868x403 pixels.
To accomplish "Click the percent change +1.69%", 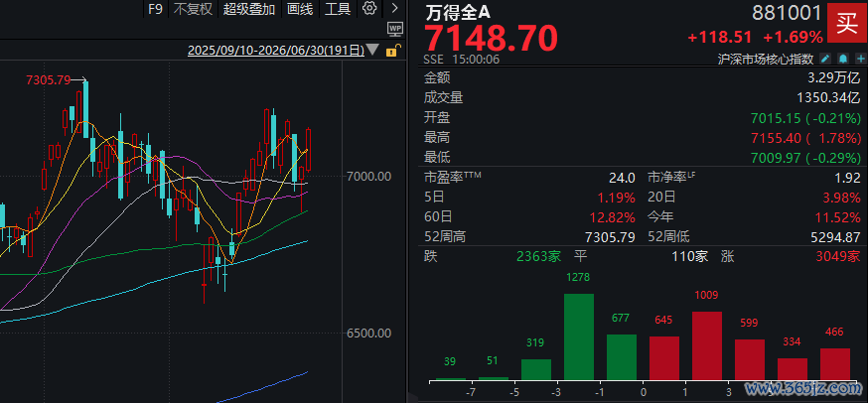I will (x=794, y=37).
